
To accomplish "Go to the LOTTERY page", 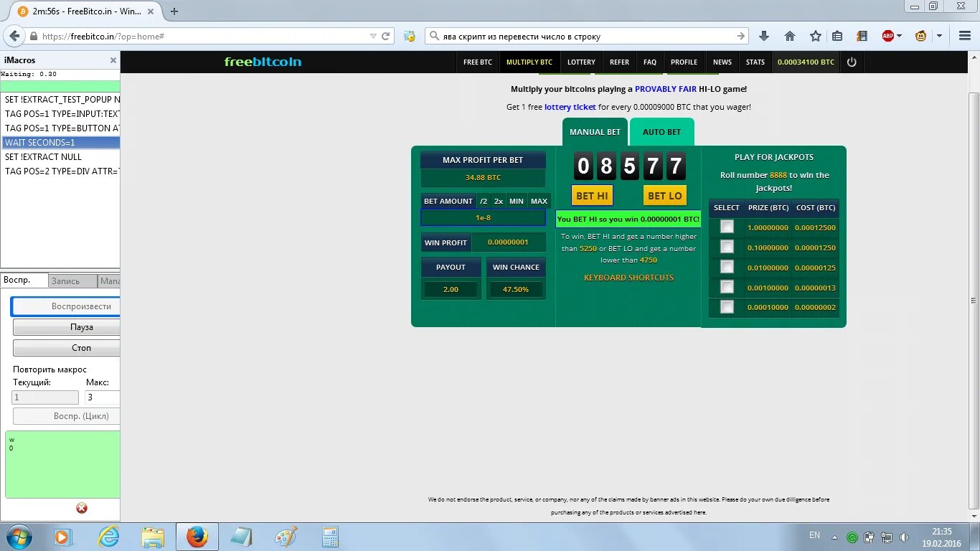I will (581, 62).
